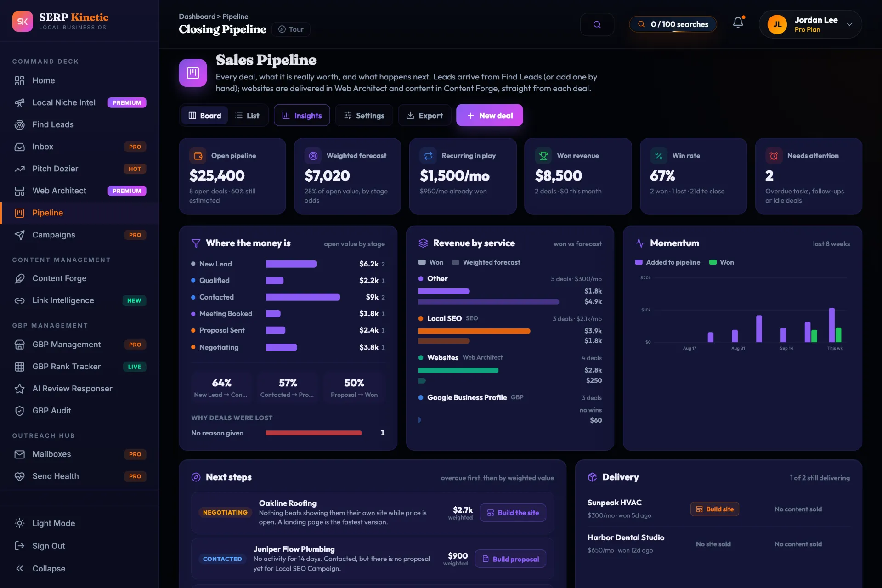Click Build site for Sunpeak HVAC
882x588 pixels.
click(714, 509)
